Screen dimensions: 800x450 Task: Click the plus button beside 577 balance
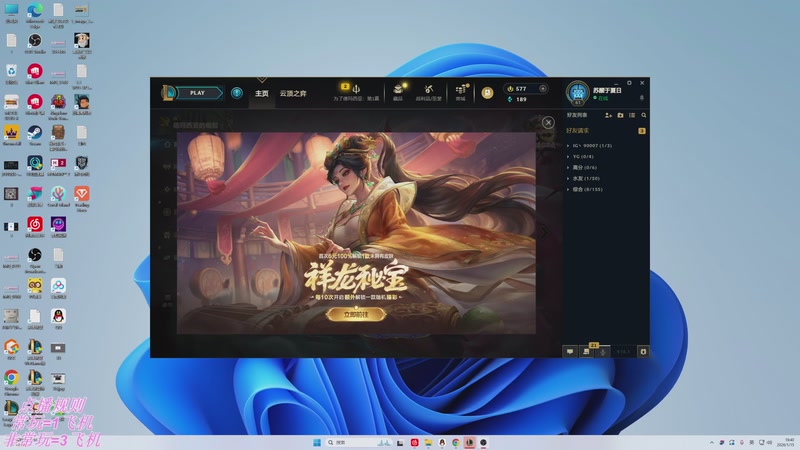(x=542, y=88)
